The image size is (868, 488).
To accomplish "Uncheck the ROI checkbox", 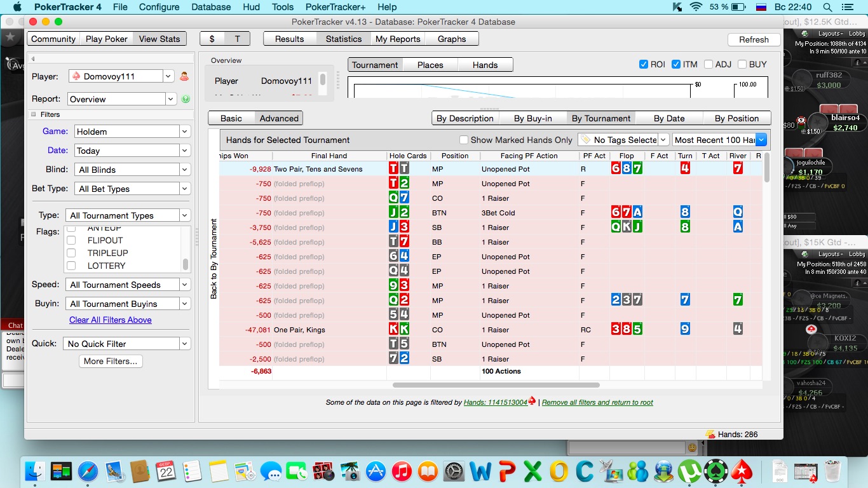I will click(644, 64).
